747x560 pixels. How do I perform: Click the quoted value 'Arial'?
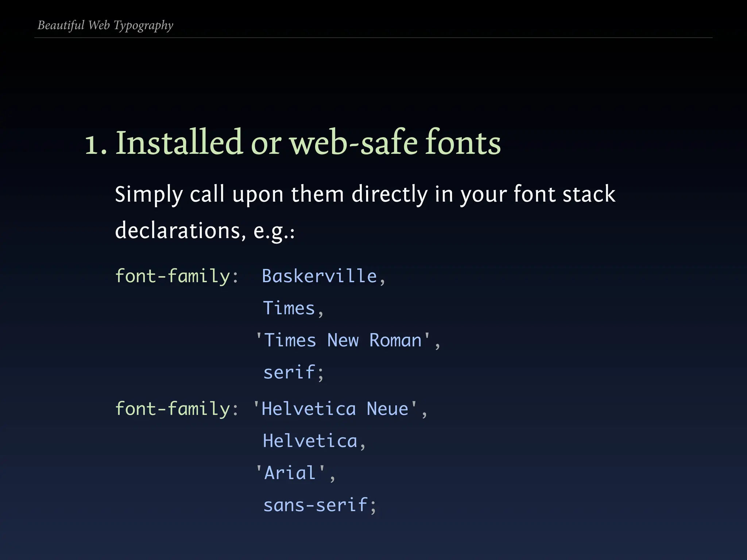point(295,473)
